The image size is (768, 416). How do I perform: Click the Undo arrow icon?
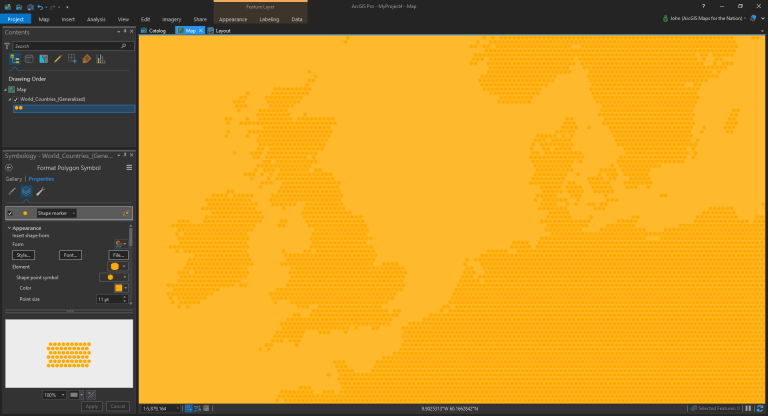click(x=40, y=7)
